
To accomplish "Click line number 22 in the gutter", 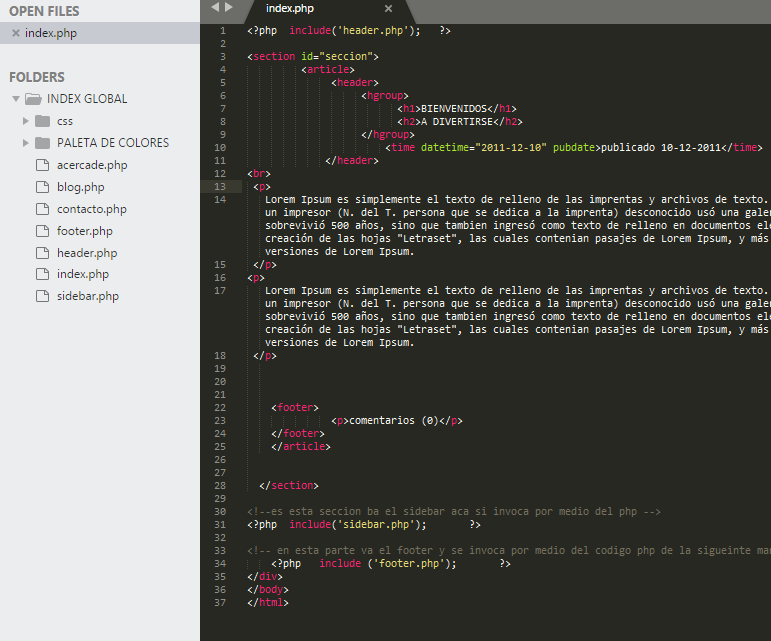I will point(220,408).
